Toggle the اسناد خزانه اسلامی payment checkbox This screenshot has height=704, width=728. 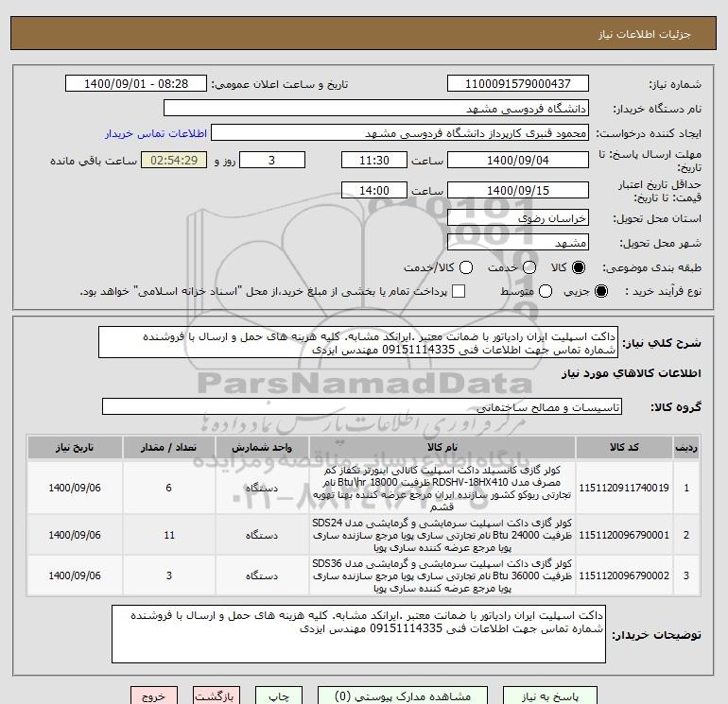point(459,291)
